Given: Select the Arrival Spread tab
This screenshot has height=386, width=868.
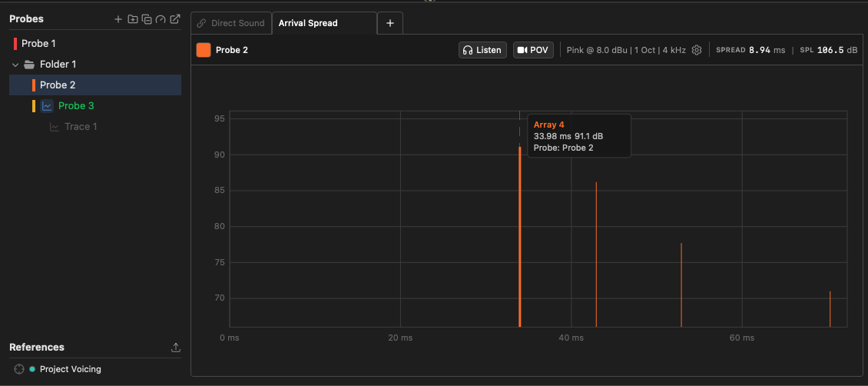Looking at the screenshot, I should tap(324, 23).
